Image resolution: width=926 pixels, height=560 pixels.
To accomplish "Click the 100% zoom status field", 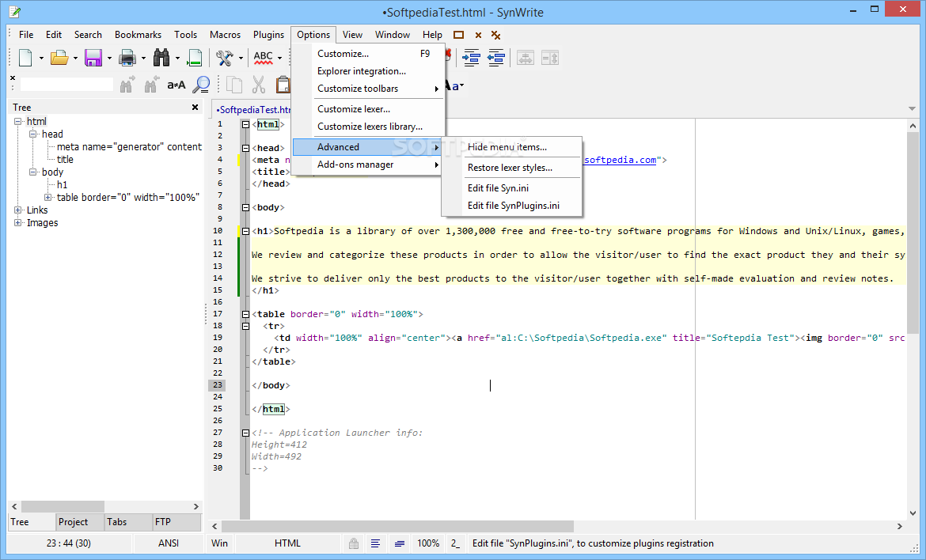I will tap(428, 543).
